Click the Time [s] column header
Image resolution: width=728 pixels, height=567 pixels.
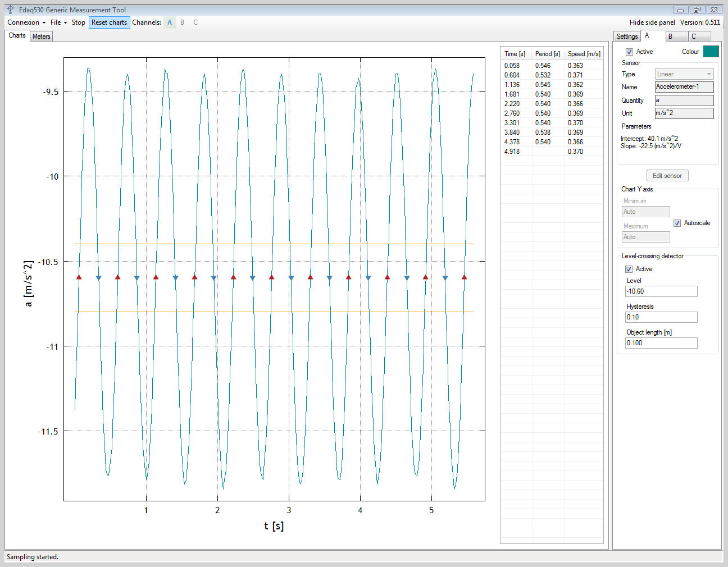pos(516,54)
